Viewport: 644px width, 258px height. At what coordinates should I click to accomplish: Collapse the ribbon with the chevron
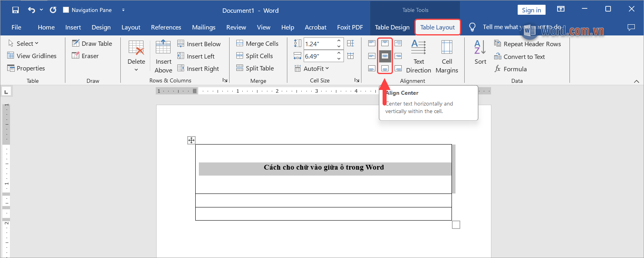click(636, 81)
